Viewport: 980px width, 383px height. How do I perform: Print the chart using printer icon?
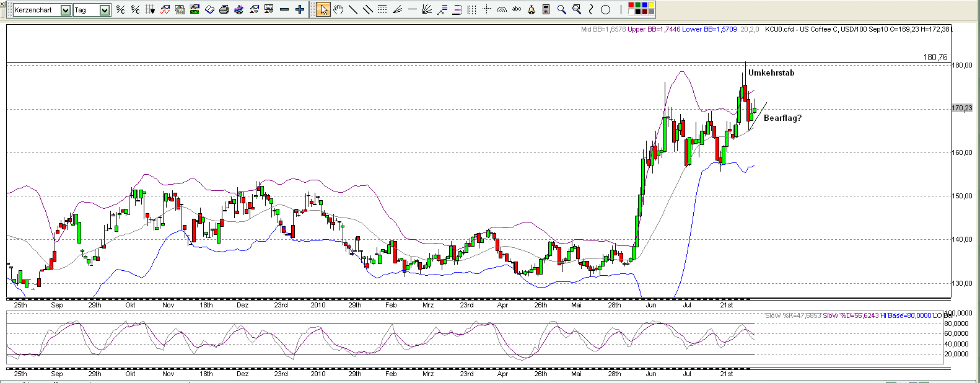tap(224, 9)
